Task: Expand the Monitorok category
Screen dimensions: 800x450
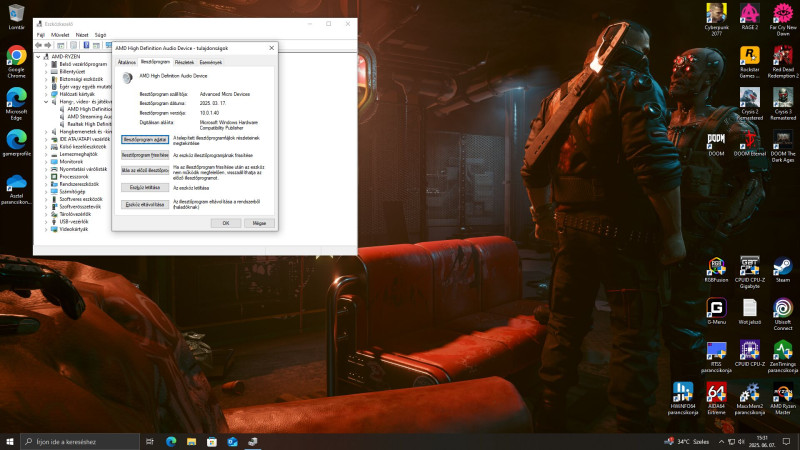Action: [46, 162]
